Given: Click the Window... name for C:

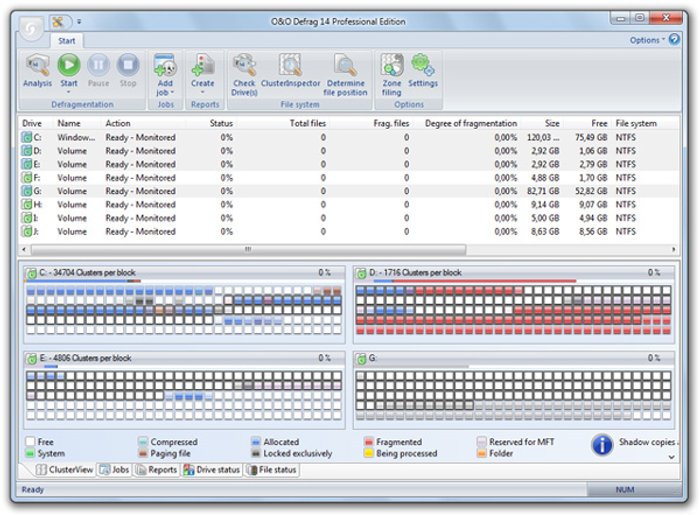Looking at the screenshot, I should (x=76, y=137).
